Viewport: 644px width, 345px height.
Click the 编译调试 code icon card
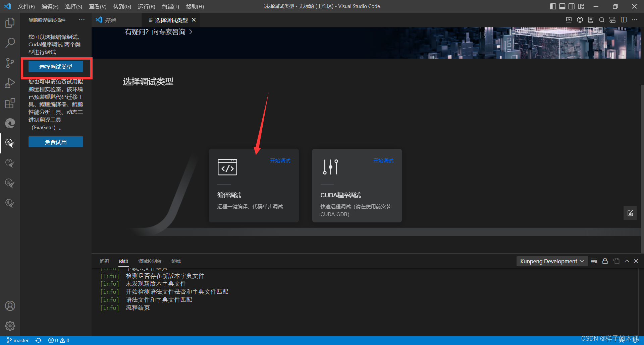point(227,167)
